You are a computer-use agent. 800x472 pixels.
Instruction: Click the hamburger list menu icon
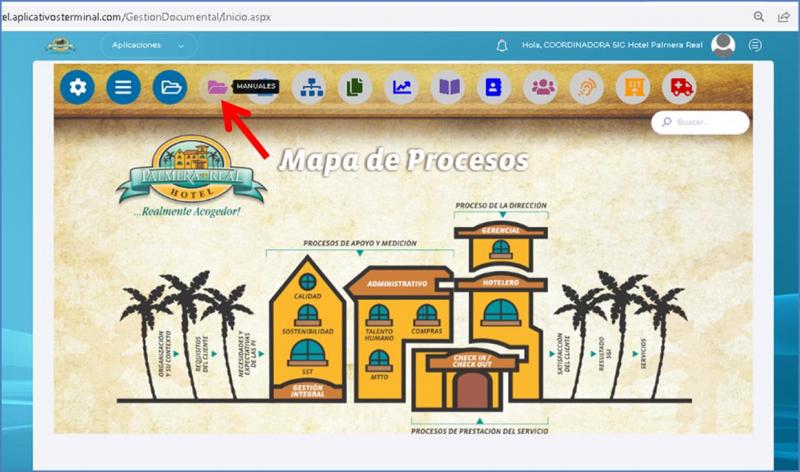123,87
